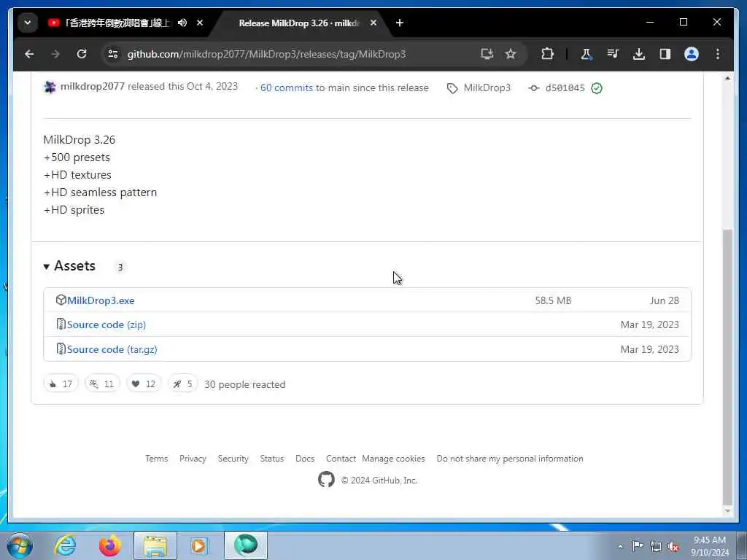Open a new browser tab
The width and height of the screenshot is (747, 560).
tap(400, 23)
